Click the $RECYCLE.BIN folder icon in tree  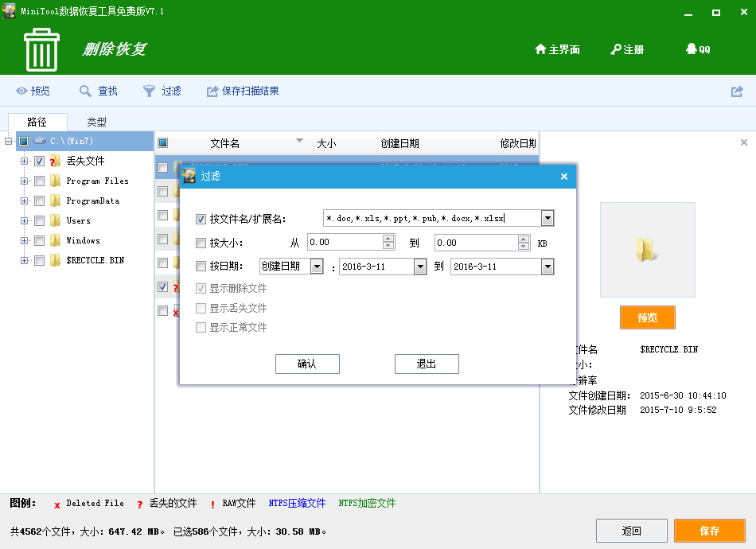pyautogui.click(x=56, y=260)
